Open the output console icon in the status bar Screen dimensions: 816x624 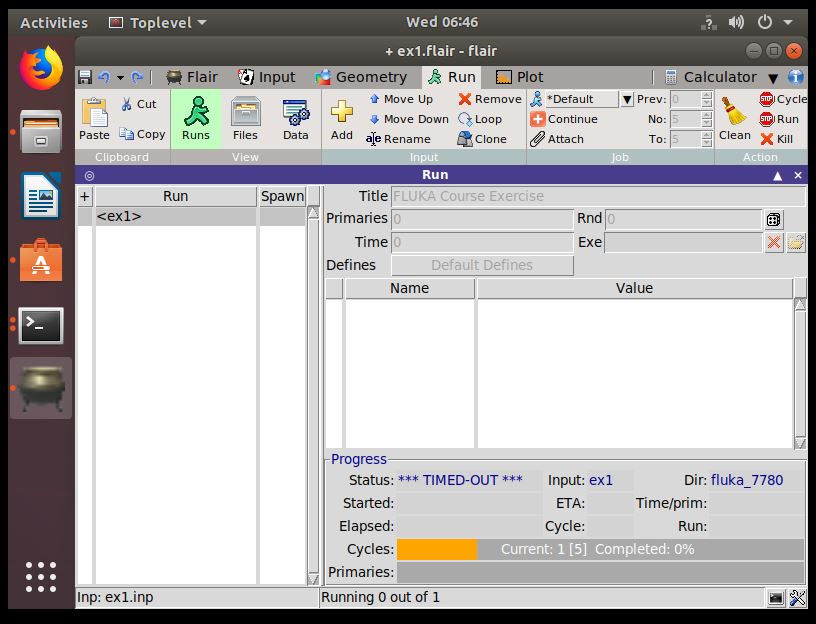point(775,598)
